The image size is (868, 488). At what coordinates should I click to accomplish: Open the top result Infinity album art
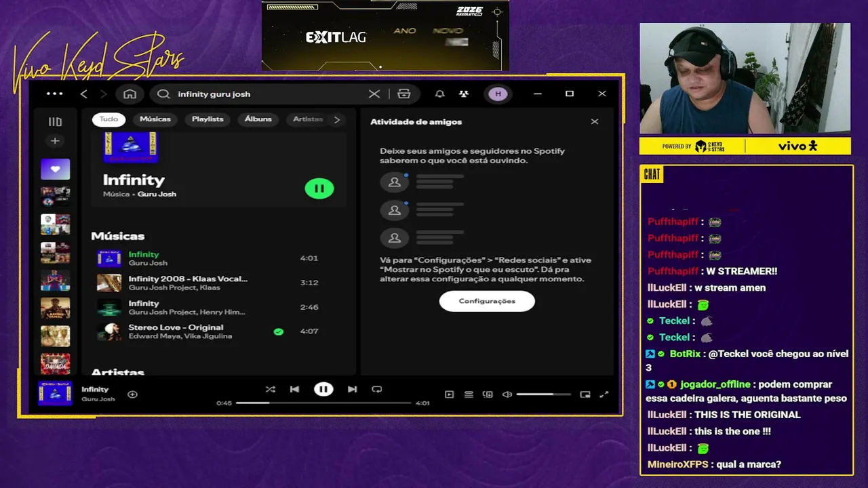131,147
